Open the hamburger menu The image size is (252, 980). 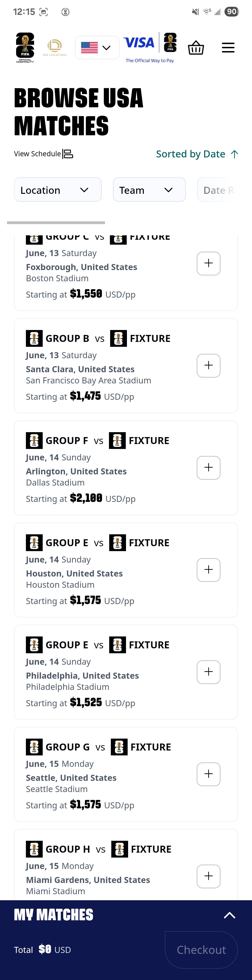pyautogui.click(x=228, y=48)
